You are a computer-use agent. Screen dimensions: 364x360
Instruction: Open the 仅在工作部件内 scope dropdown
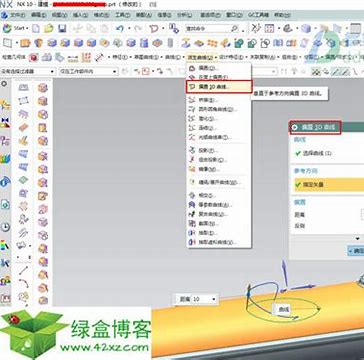pos(88,71)
